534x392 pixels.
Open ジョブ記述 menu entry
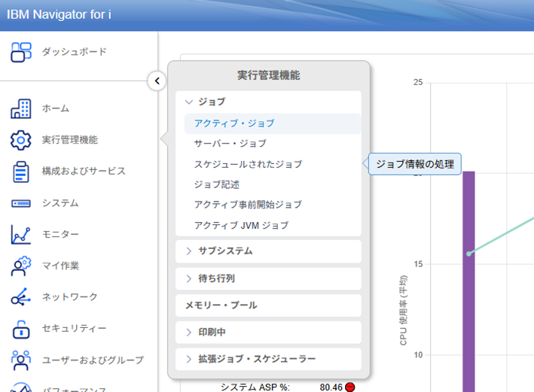point(217,184)
